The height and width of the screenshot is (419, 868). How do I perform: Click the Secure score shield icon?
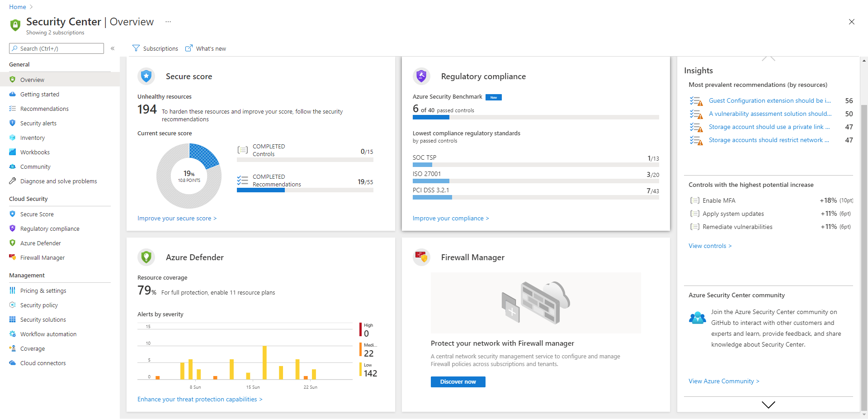click(146, 76)
